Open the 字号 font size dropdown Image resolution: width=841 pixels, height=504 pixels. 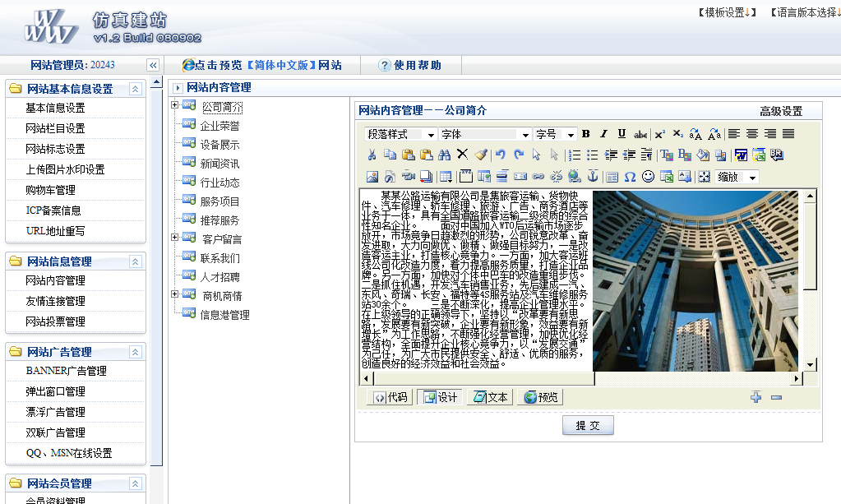pyautogui.click(x=556, y=134)
